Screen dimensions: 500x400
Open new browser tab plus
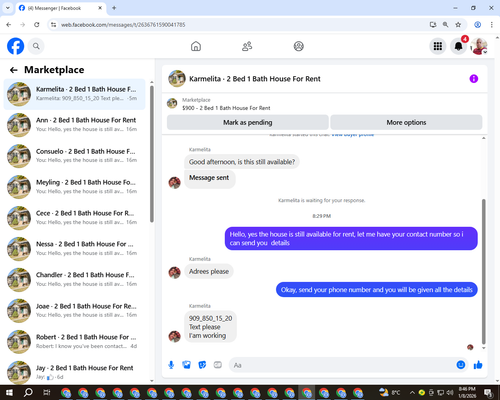(114, 8)
